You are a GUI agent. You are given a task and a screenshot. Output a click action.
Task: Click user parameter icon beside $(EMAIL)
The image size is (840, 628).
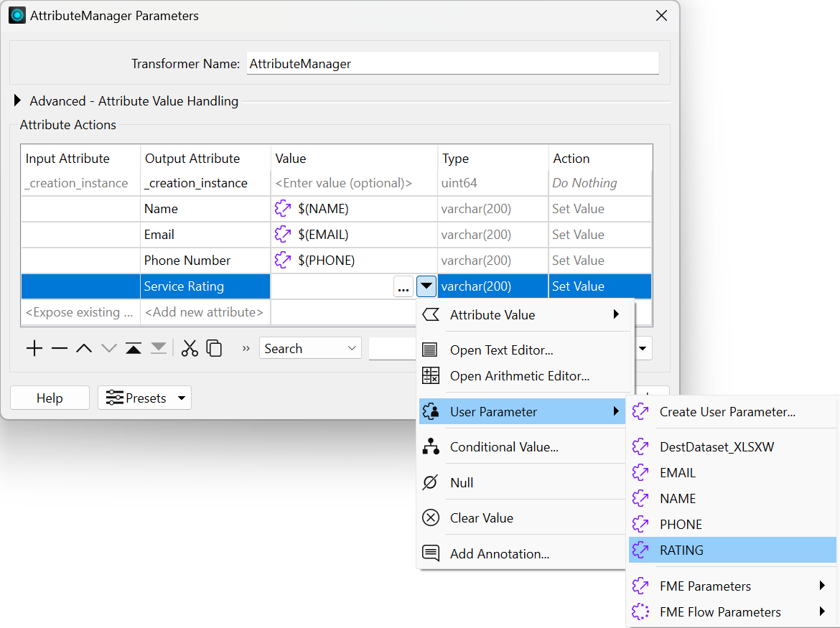pos(283,234)
